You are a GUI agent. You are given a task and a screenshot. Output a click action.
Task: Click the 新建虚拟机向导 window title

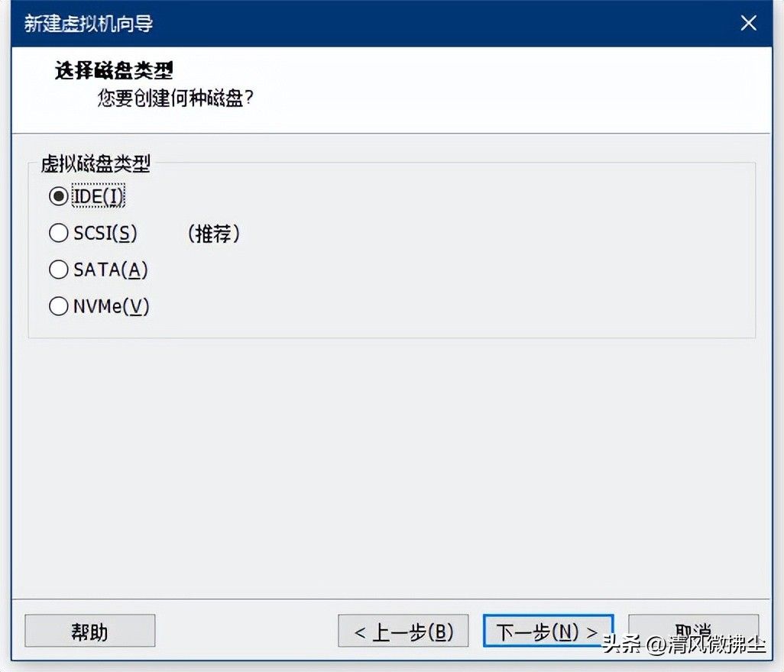(89, 24)
